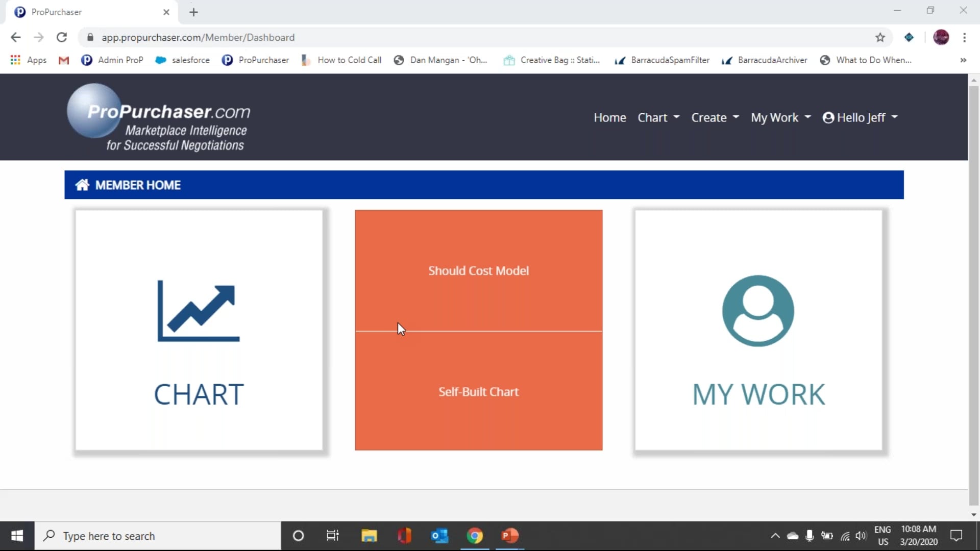Image resolution: width=980 pixels, height=551 pixels.
Task: Open the Apps bookmarks grid
Action: point(29,60)
